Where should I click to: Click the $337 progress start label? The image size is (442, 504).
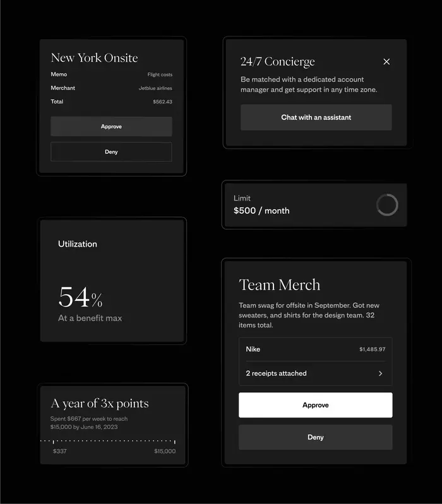pyautogui.click(x=60, y=451)
